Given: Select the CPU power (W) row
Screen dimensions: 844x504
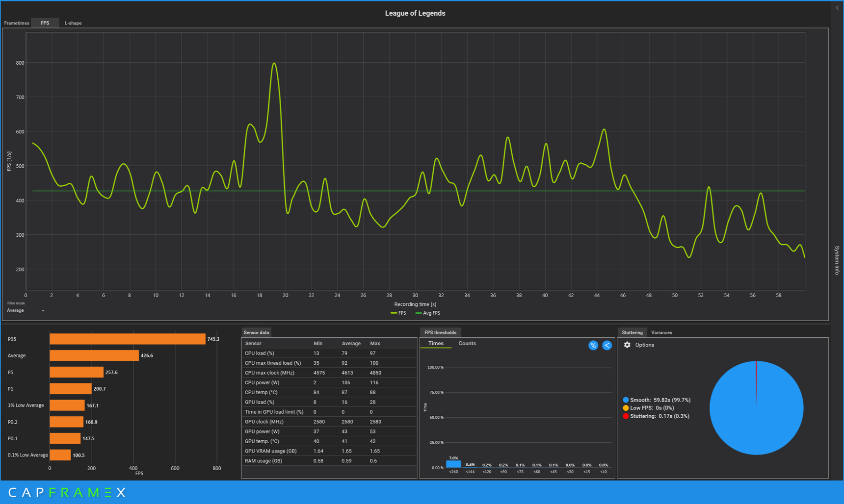Looking at the screenshot, I should pos(329,382).
